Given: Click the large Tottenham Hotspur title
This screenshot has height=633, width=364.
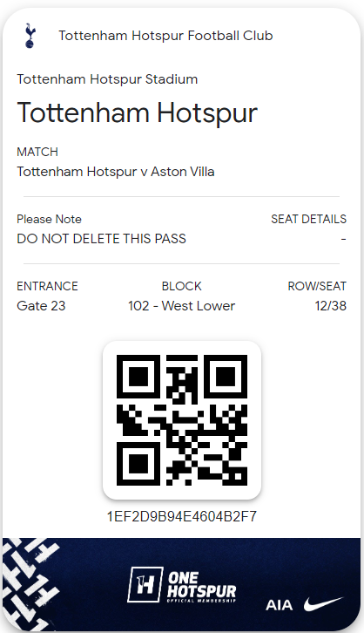Looking at the screenshot, I should [137, 112].
